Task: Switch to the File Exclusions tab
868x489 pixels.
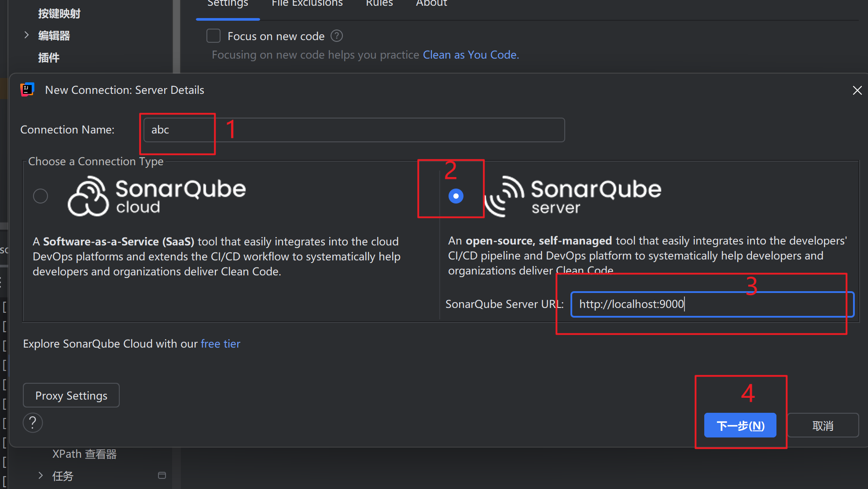Action: (307, 4)
